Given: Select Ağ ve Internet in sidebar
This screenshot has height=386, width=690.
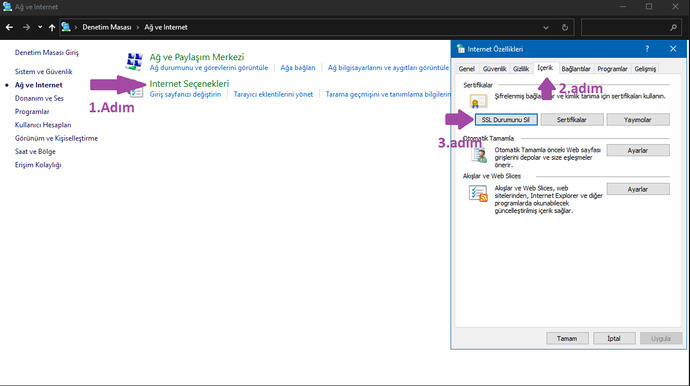Looking at the screenshot, I should [x=39, y=85].
